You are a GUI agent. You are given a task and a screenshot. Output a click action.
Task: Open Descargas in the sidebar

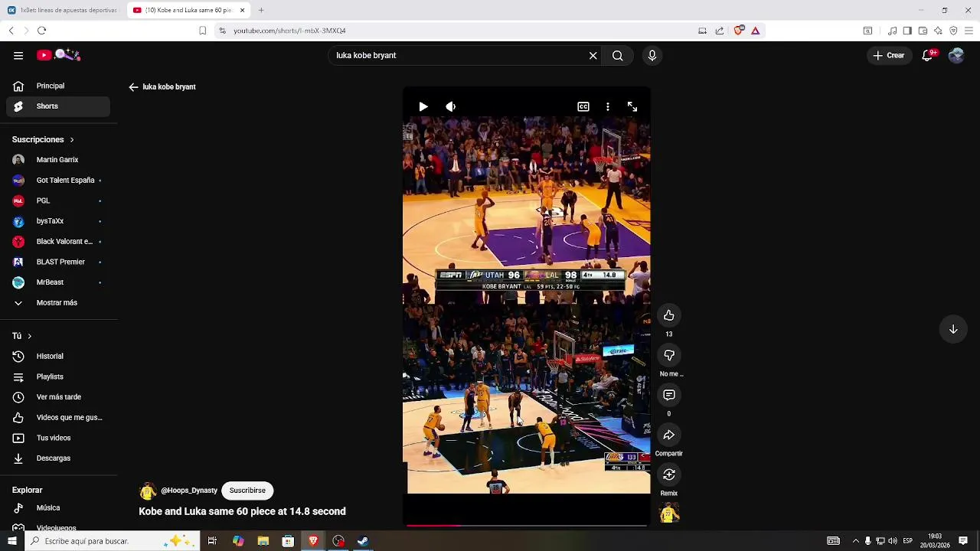(x=58, y=458)
